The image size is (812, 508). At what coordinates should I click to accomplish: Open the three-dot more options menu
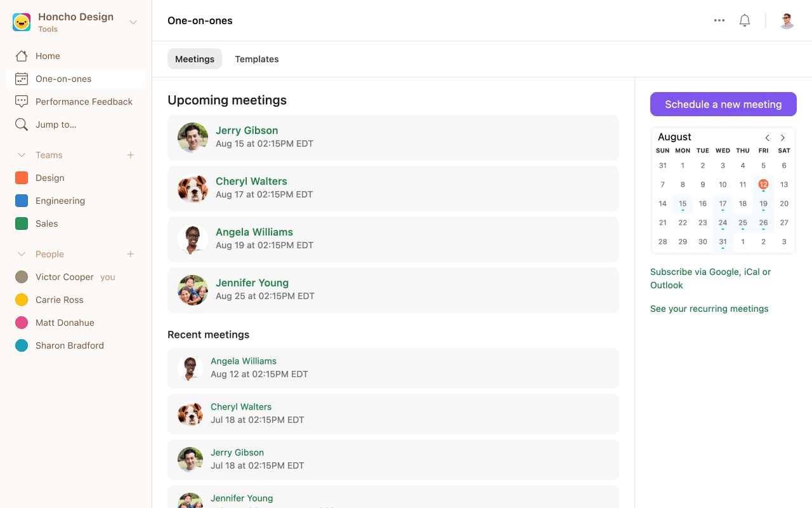click(719, 20)
